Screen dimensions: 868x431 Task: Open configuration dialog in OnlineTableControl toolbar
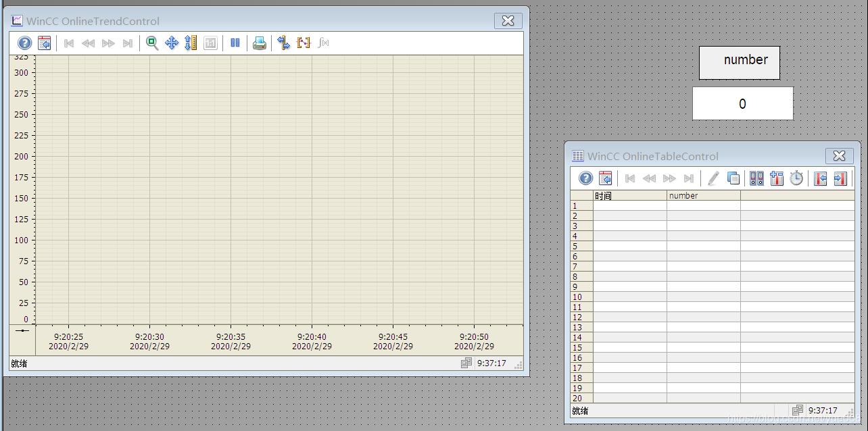606,178
